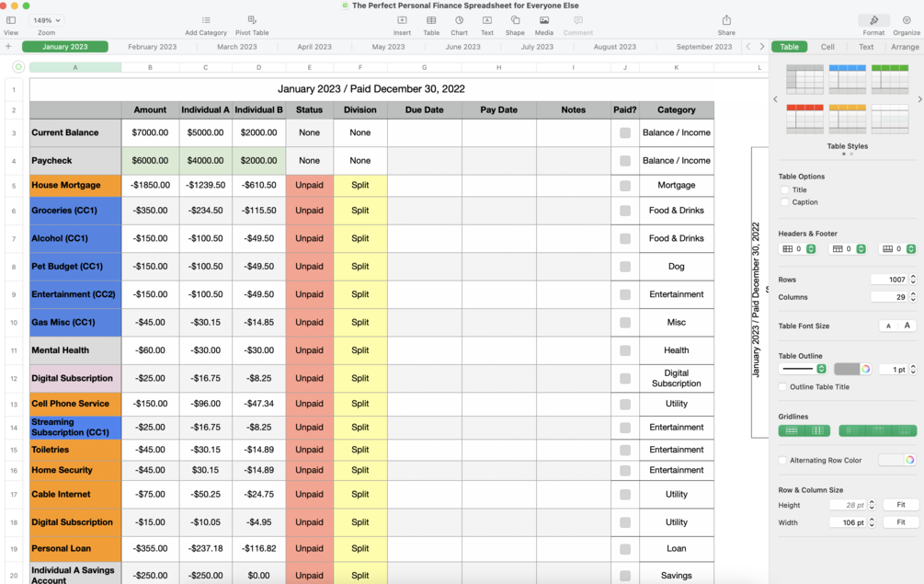Viewport: 924px width, 584px height.
Task: Show previous table styles page arrow
Action: coord(775,99)
